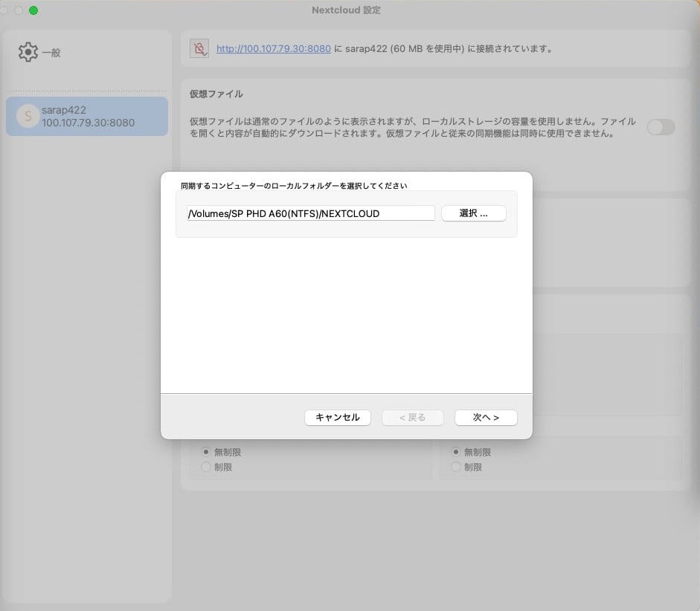Click the no-encryption lock icon beside the server URL
700x611 pixels.
(x=199, y=48)
